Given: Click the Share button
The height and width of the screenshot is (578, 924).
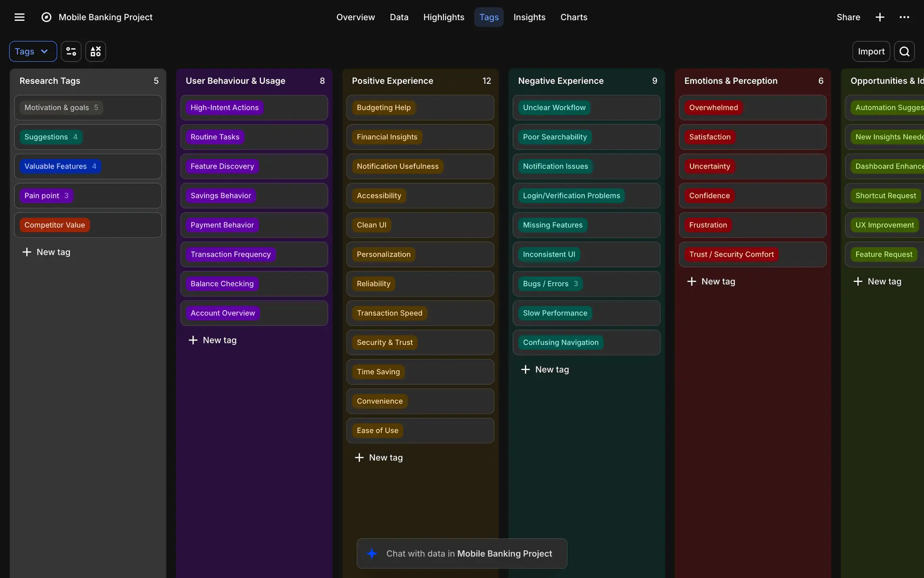Looking at the screenshot, I should pyautogui.click(x=848, y=17).
